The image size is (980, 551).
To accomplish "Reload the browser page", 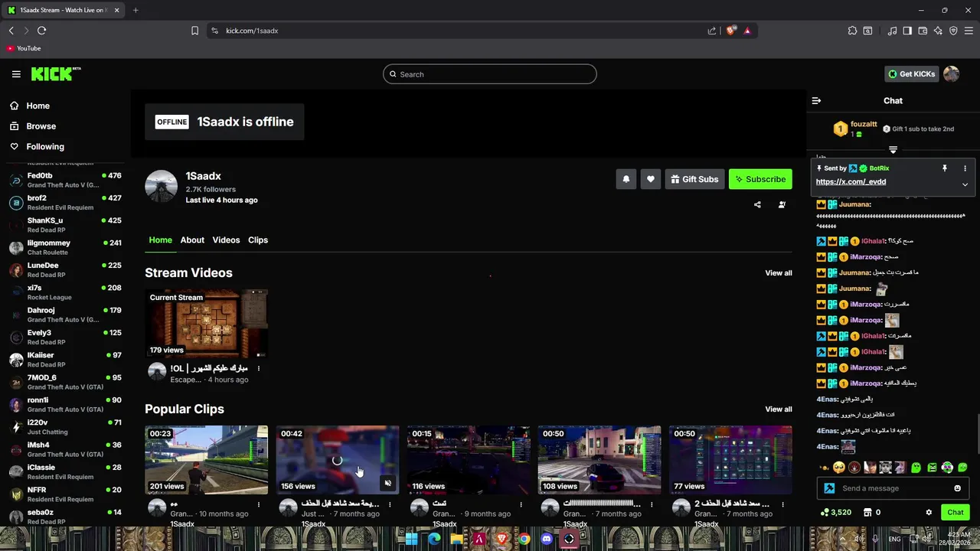I will point(41,31).
